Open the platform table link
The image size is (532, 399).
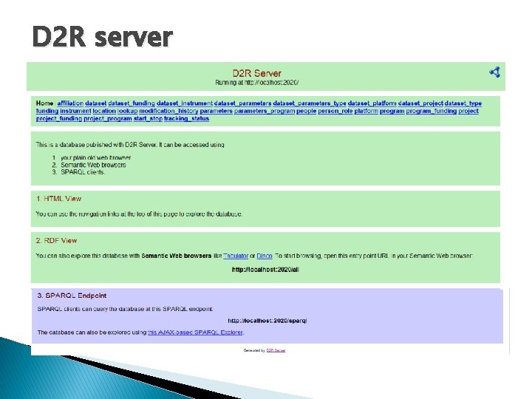point(366,111)
